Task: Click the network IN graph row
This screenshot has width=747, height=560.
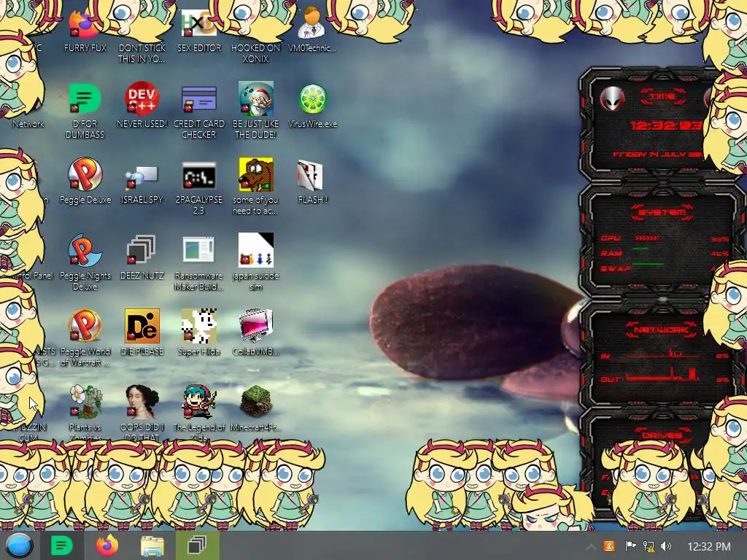Action: (665, 354)
